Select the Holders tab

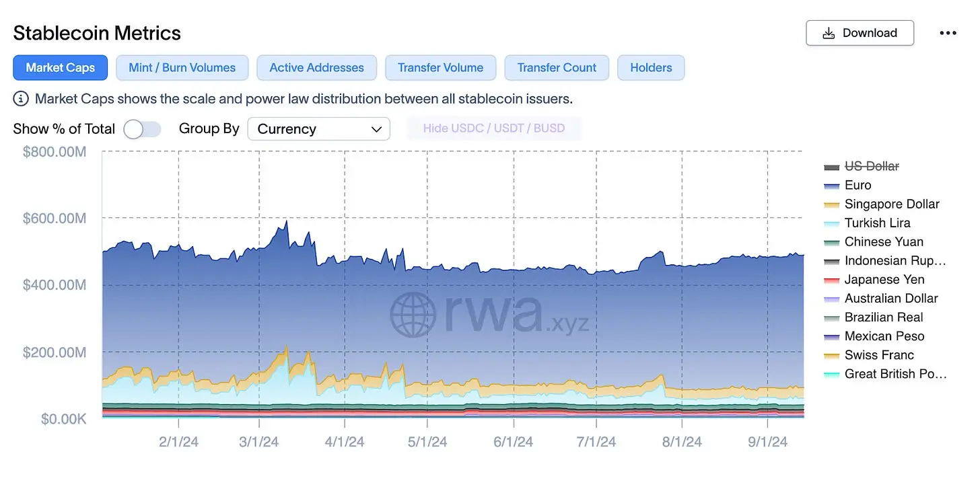point(651,68)
